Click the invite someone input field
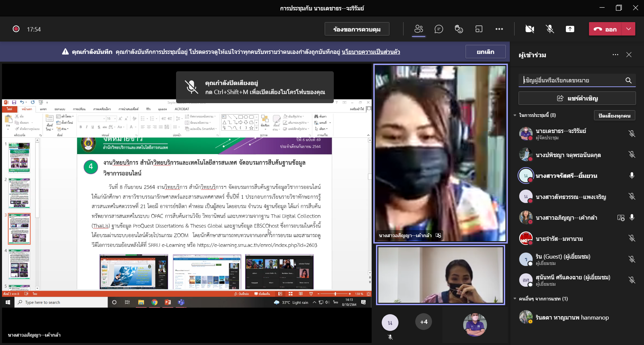The height and width of the screenshot is (345, 644). point(572,80)
